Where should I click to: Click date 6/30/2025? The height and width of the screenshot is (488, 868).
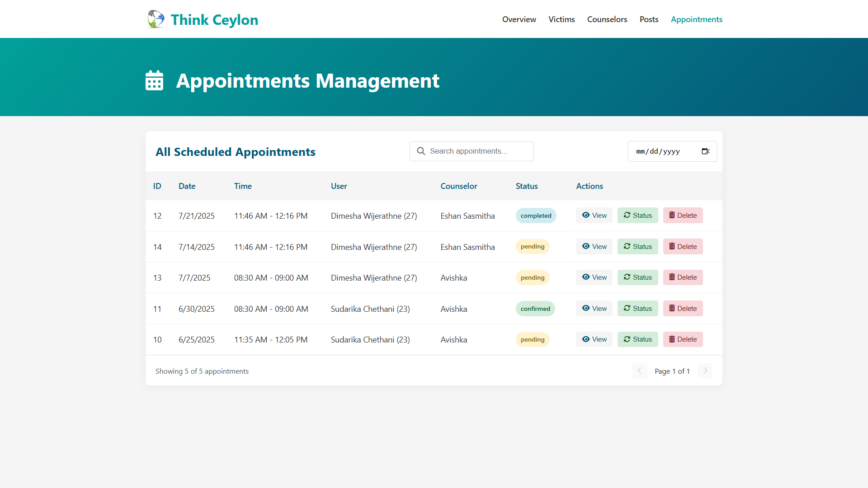(x=197, y=309)
